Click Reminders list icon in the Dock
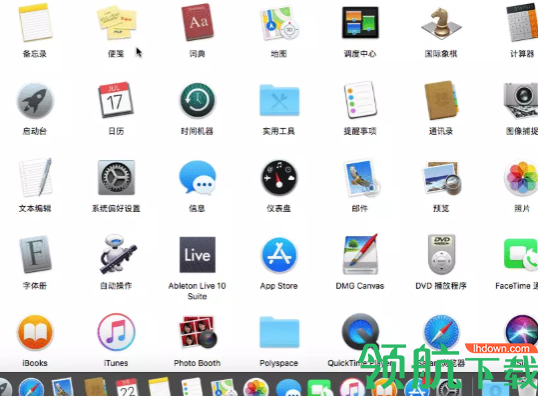Screen dimensions: 538x396 click(x=191, y=387)
